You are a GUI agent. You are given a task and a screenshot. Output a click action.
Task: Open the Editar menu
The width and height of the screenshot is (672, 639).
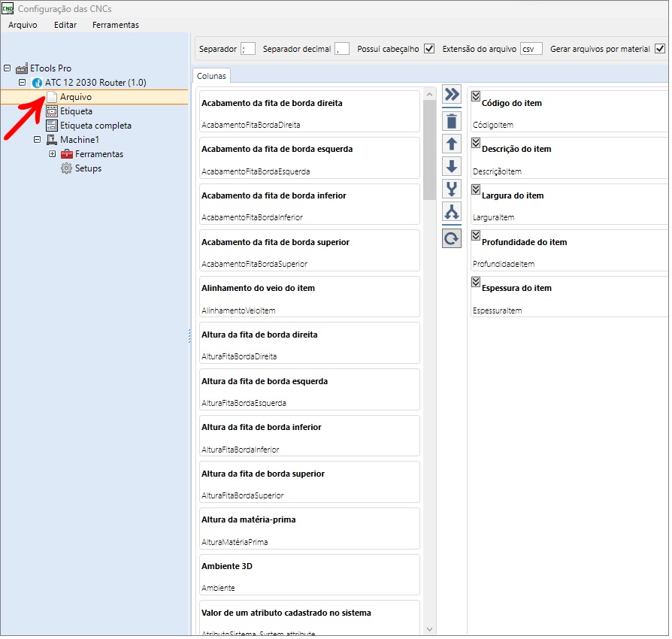(65, 25)
